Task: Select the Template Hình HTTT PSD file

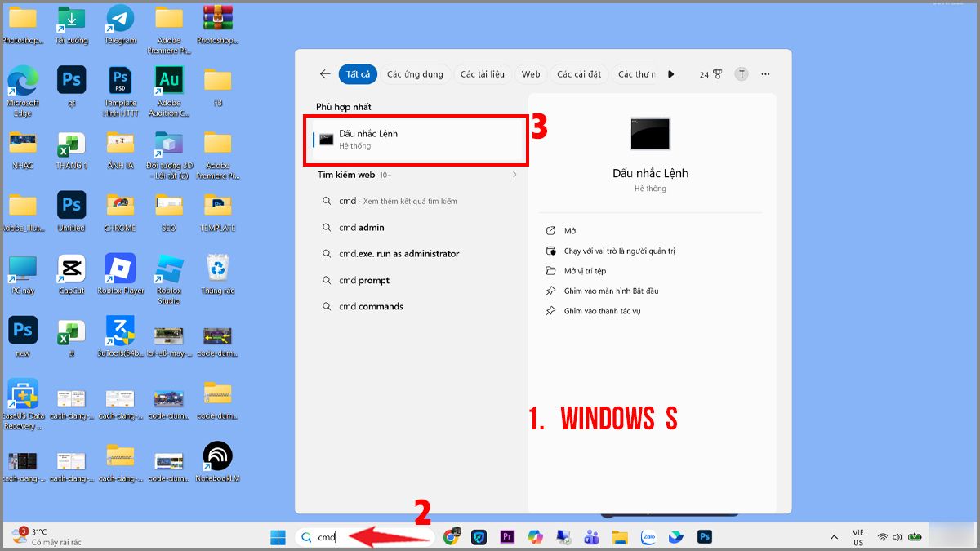Action: (x=120, y=91)
